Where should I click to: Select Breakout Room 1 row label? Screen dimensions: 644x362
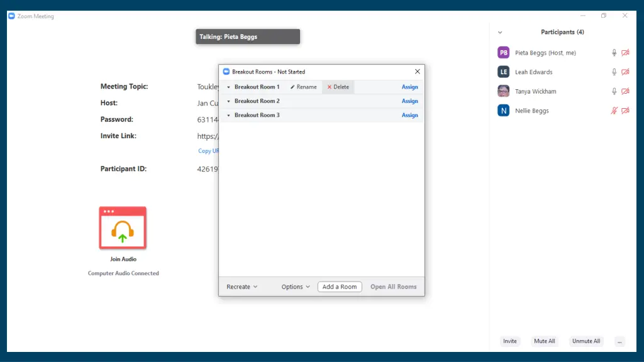pyautogui.click(x=257, y=87)
